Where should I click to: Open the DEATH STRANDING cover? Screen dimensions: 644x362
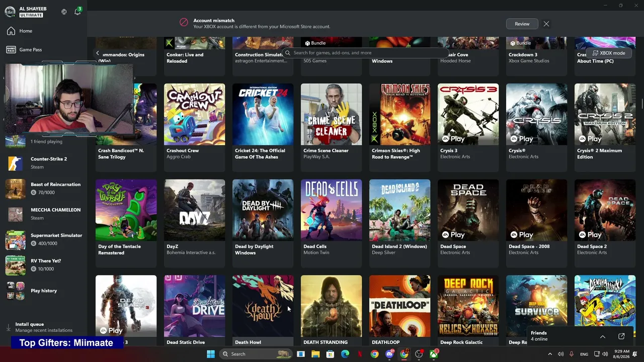pos(331,306)
